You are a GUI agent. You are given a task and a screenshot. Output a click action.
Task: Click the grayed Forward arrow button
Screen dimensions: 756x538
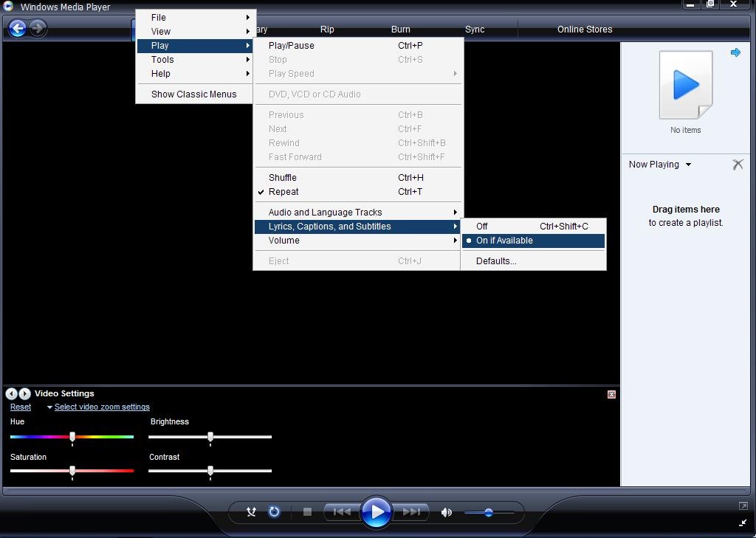38,29
